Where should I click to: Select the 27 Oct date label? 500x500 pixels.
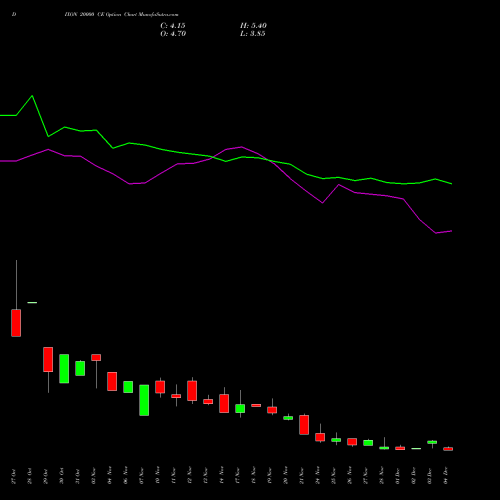point(14,476)
